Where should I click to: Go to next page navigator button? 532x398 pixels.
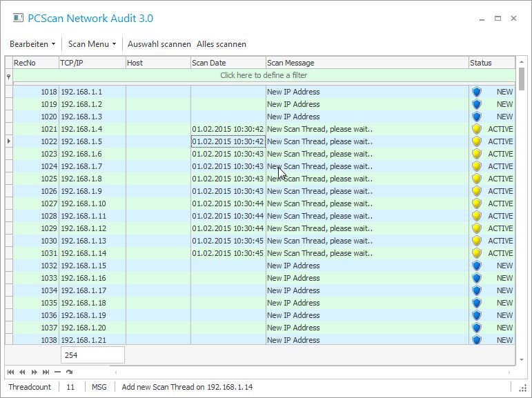(35, 372)
